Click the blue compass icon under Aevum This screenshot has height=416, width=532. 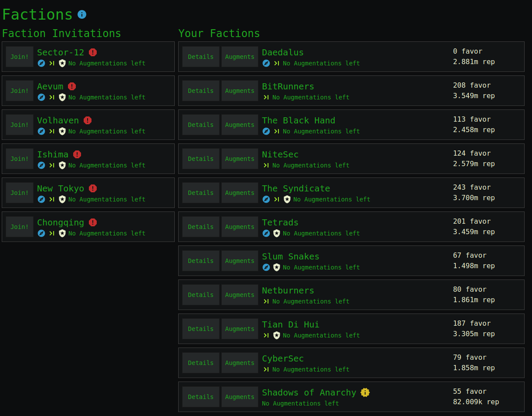click(x=41, y=97)
